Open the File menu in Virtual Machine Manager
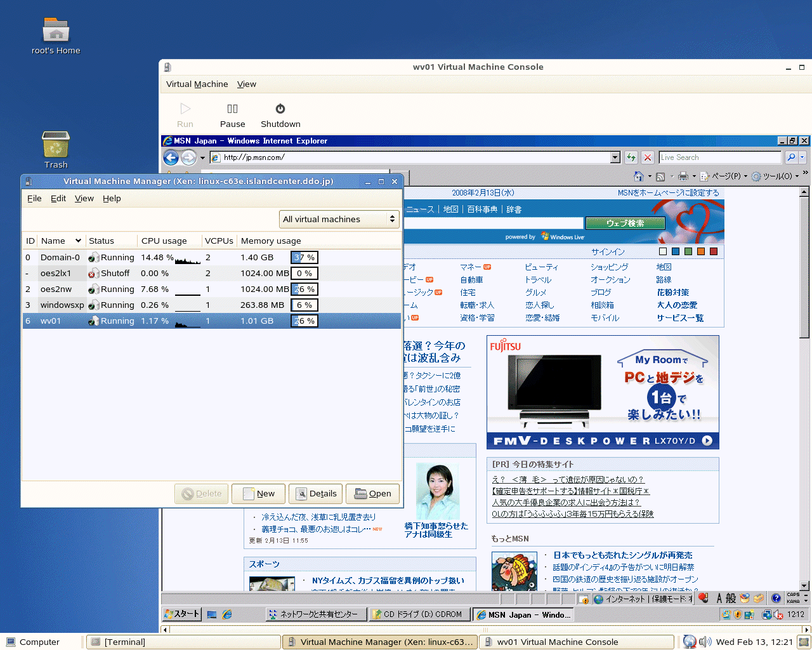The height and width of the screenshot is (650, 812). (x=34, y=199)
